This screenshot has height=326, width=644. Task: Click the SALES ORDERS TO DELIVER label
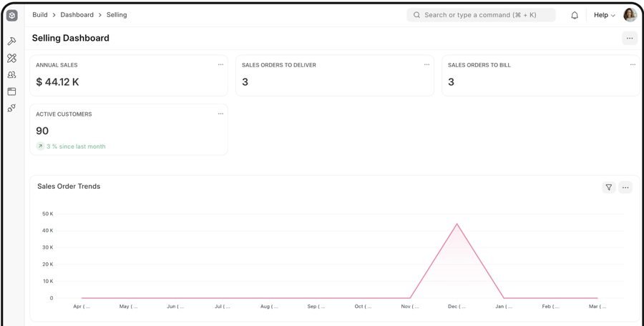coord(279,65)
